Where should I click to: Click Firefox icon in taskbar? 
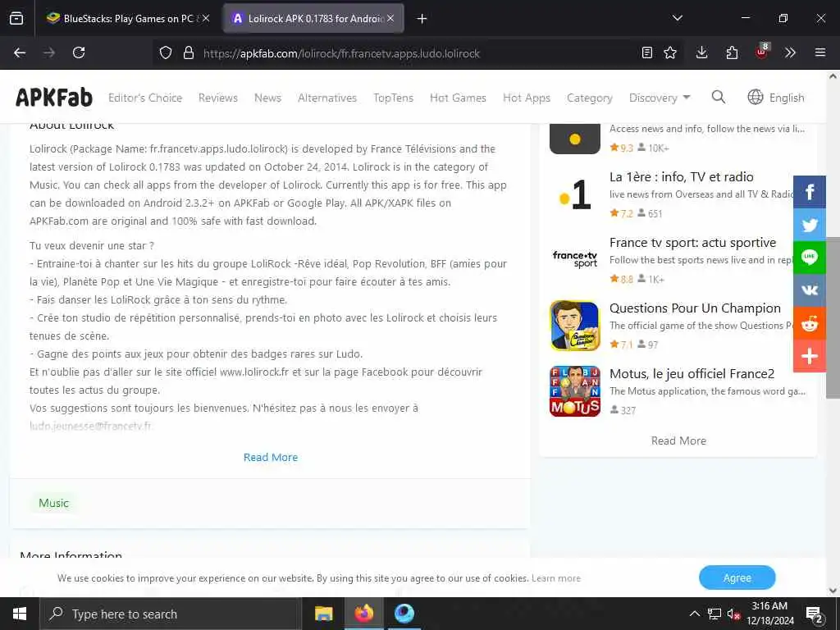(363, 614)
